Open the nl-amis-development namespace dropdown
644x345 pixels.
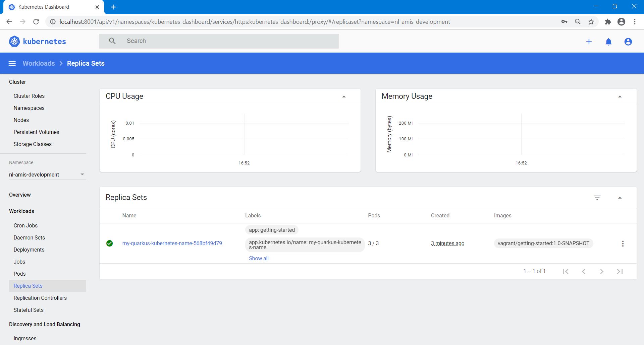(x=47, y=175)
